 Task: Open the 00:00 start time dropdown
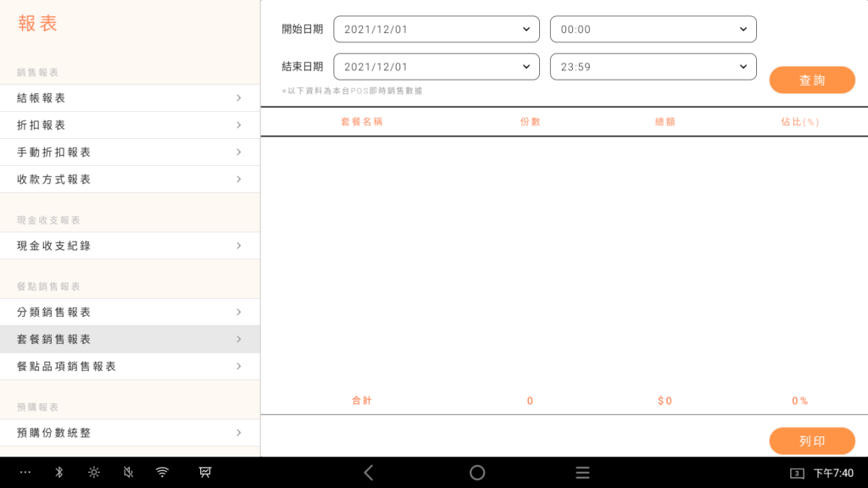[x=653, y=29]
